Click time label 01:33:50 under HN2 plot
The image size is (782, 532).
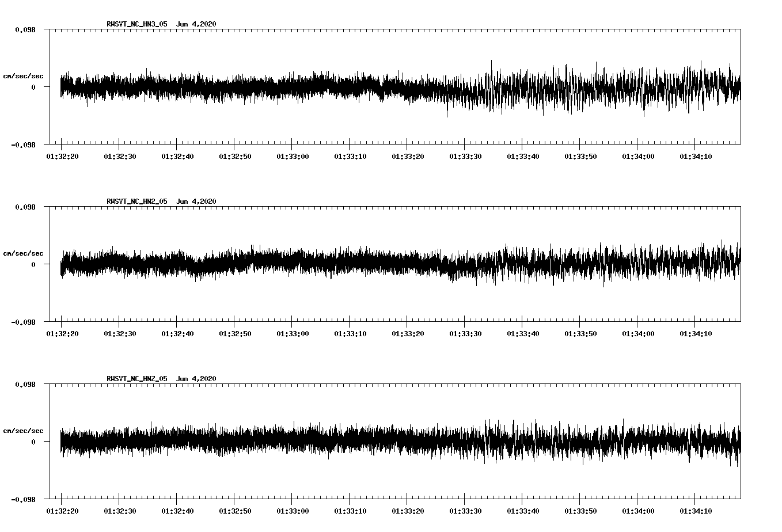point(580,334)
